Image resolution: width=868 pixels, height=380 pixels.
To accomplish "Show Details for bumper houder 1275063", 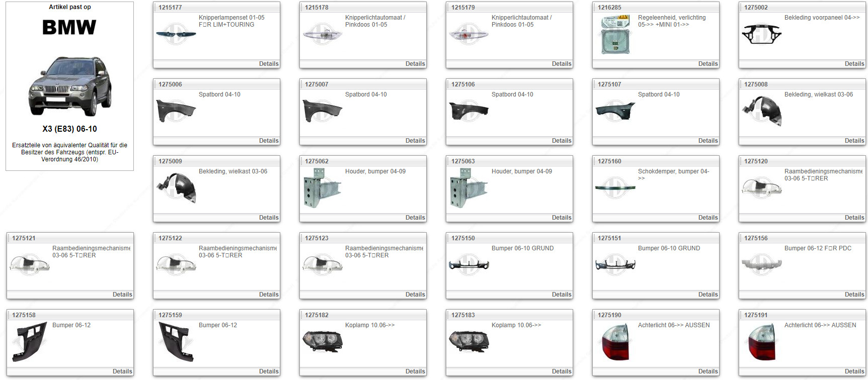I will tap(562, 218).
